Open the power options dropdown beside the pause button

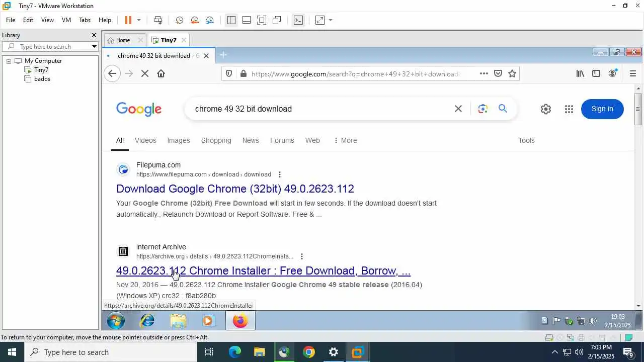pyautogui.click(x=139, y=20)
